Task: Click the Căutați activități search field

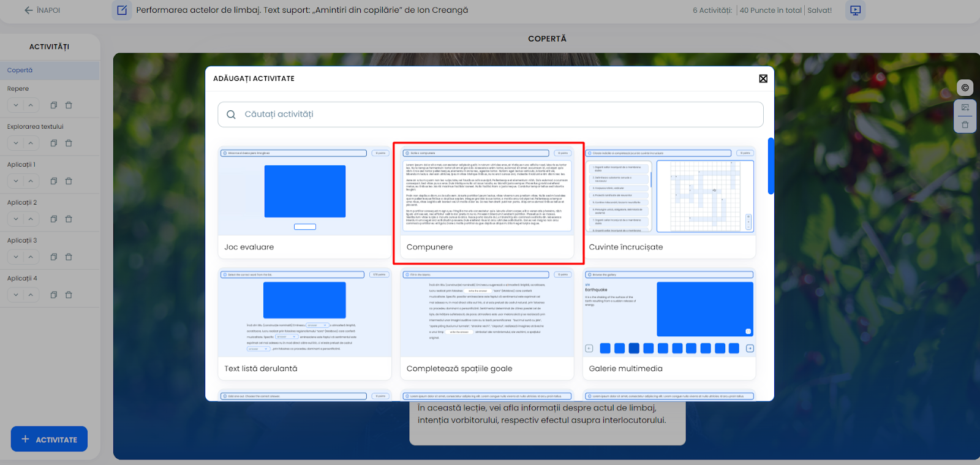Action: (490, 115)
